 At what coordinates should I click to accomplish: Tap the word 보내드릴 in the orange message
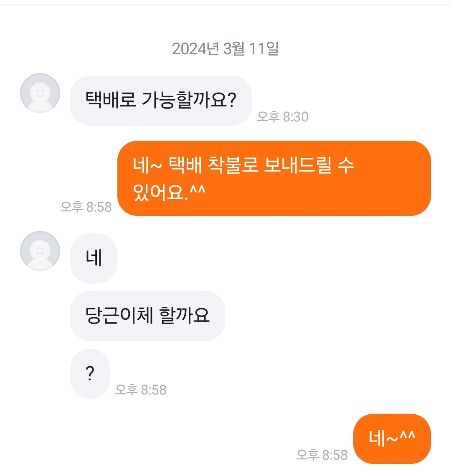pos(298,165)
